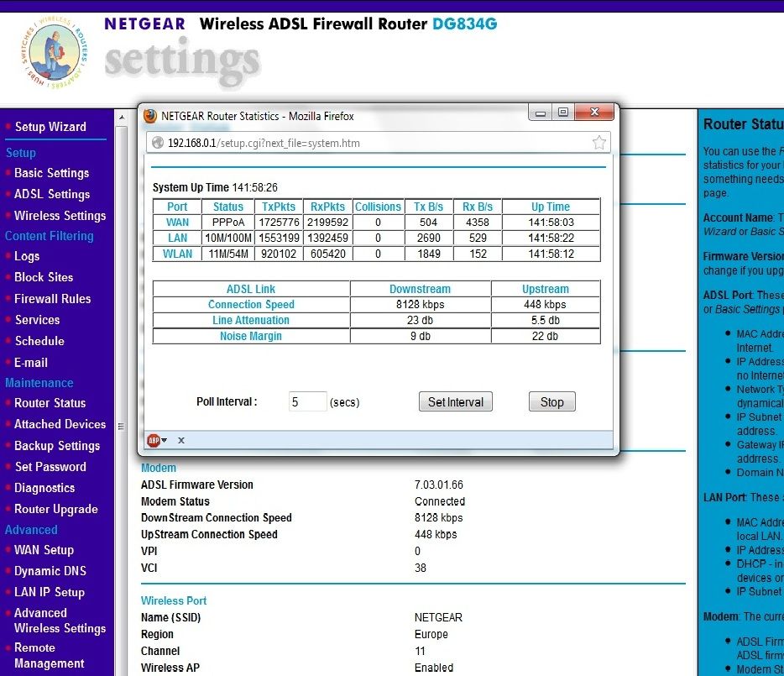This screenshot has height=676, width=784.
Task: Open Diagnostics page
Action: pos(44,488)
